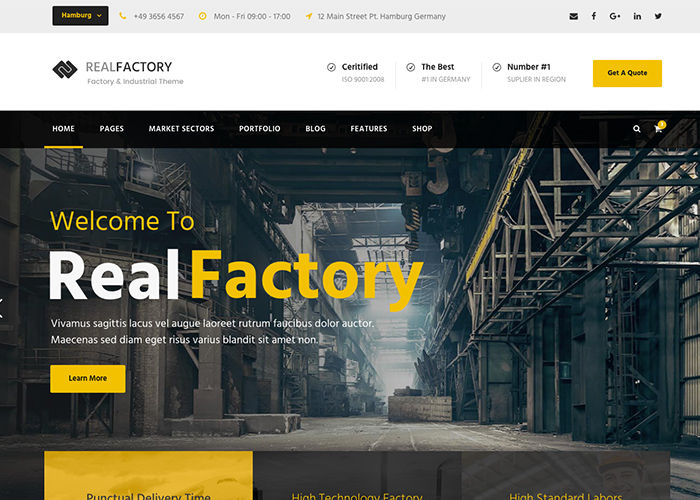Open the Shop navigation link

(422, 129)
